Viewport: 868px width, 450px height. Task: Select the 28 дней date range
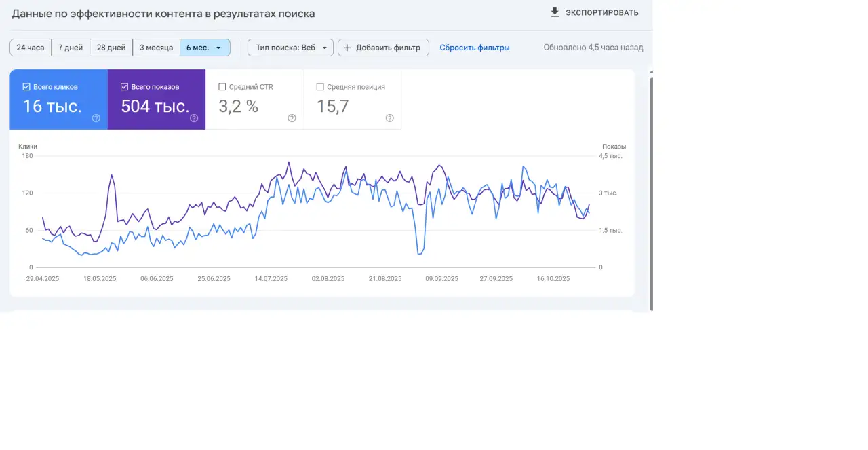[x=111, y=48]
